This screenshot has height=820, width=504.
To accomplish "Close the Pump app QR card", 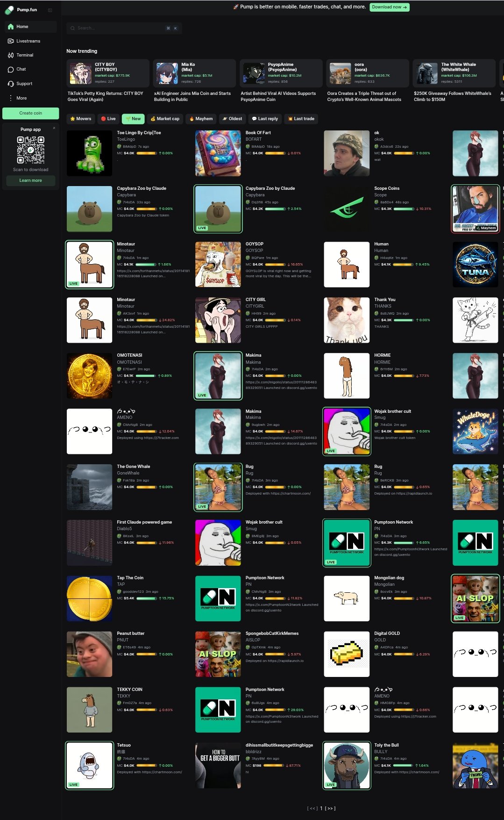I will pyautogui.click(x=54, y=128).
